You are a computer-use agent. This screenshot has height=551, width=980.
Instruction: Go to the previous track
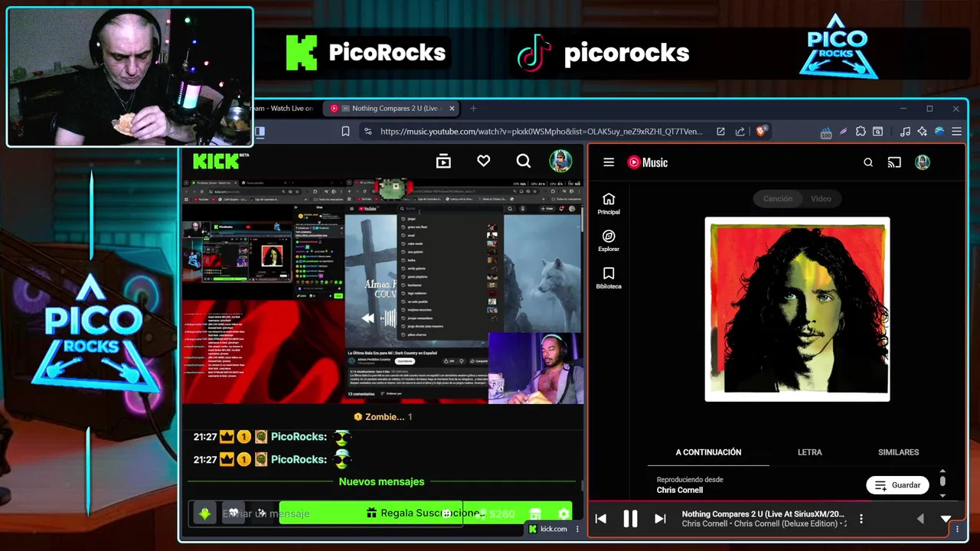[601, 519]
